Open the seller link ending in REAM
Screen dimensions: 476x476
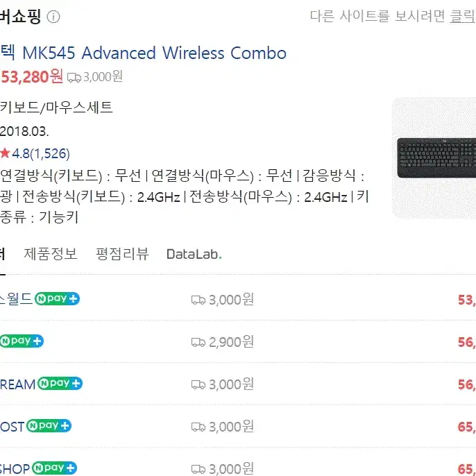(x=17, y=384)
